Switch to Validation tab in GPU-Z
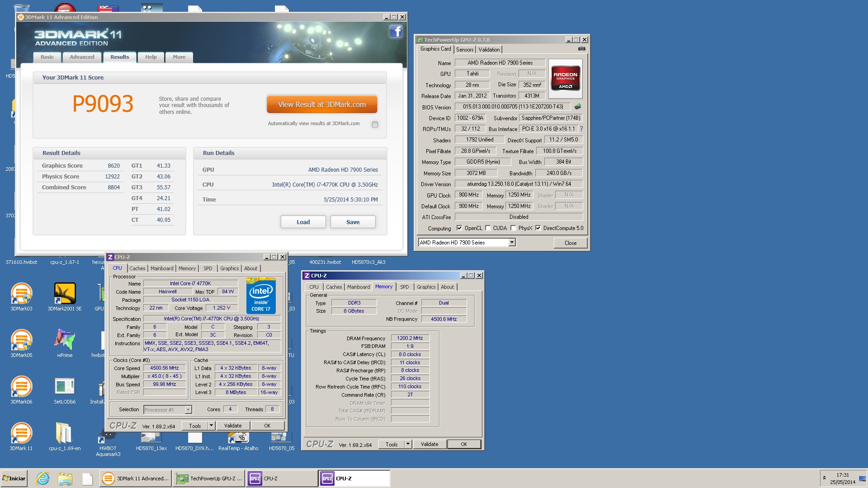This screenshot has height=488, width=868. pos(489,50)
